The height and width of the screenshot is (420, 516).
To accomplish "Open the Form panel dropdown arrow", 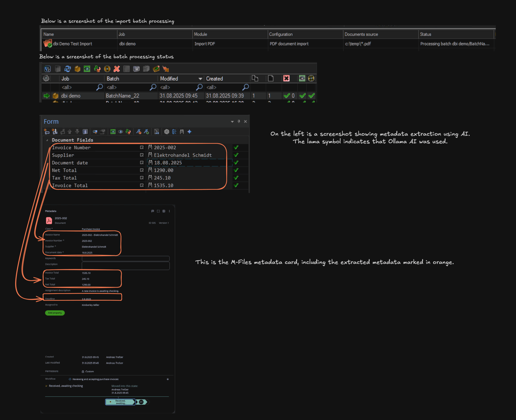I will 232,122.
